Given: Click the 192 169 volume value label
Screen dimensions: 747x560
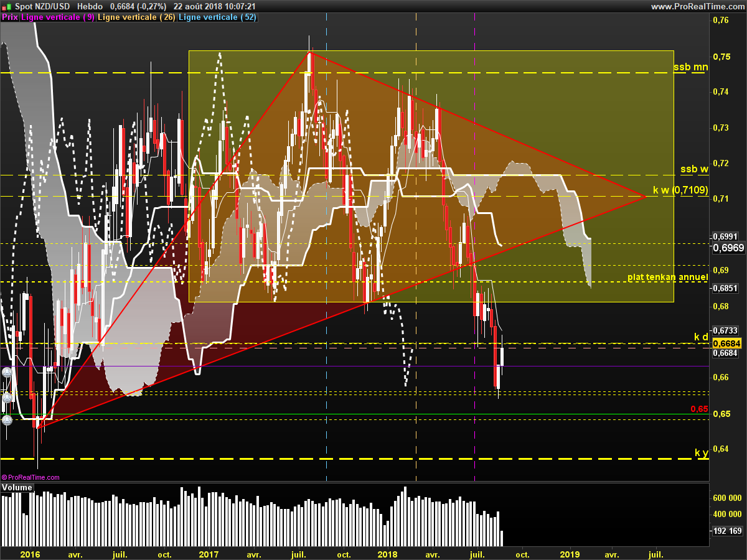Looking at the screenshot, I should click(x=726, y=531).
